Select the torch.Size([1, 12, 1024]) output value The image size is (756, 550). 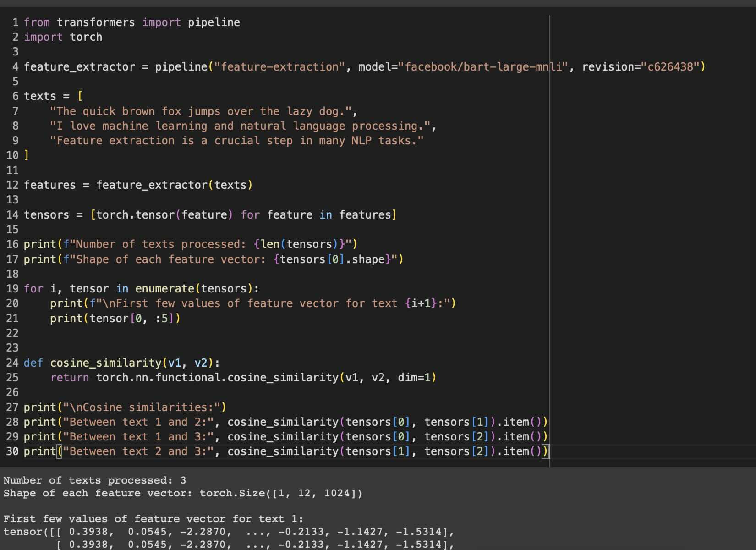(x=280, y=493)
